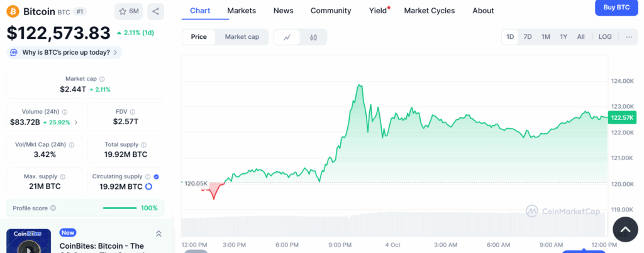
Task: Switch to candlestick chart view
Action: pyautogui.click(x=313, y=37)
